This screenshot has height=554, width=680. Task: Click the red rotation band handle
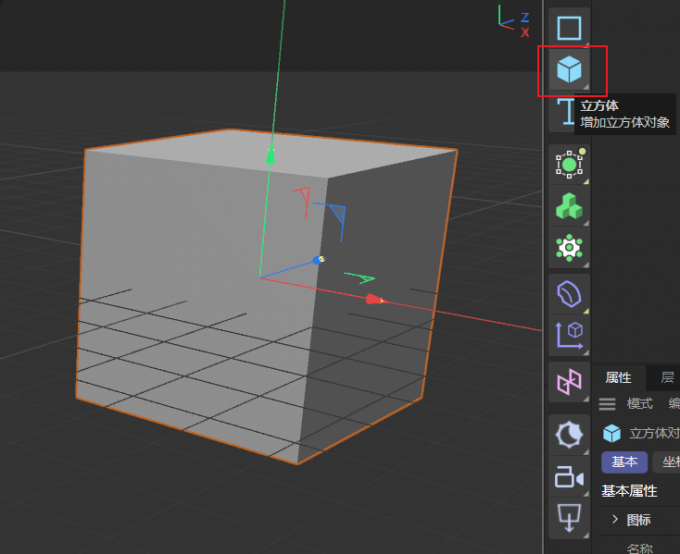303,201
